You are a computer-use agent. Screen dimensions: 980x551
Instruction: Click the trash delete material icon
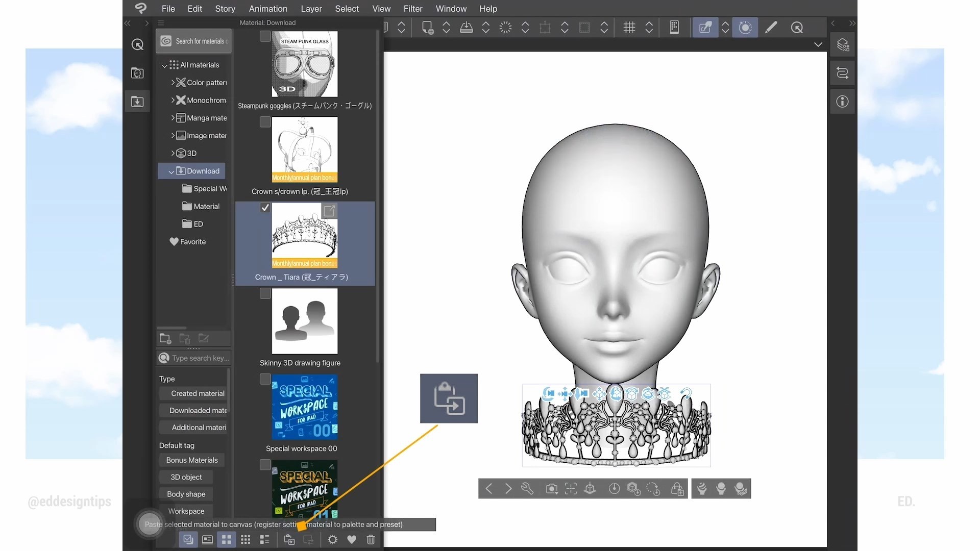coord(371,539)
